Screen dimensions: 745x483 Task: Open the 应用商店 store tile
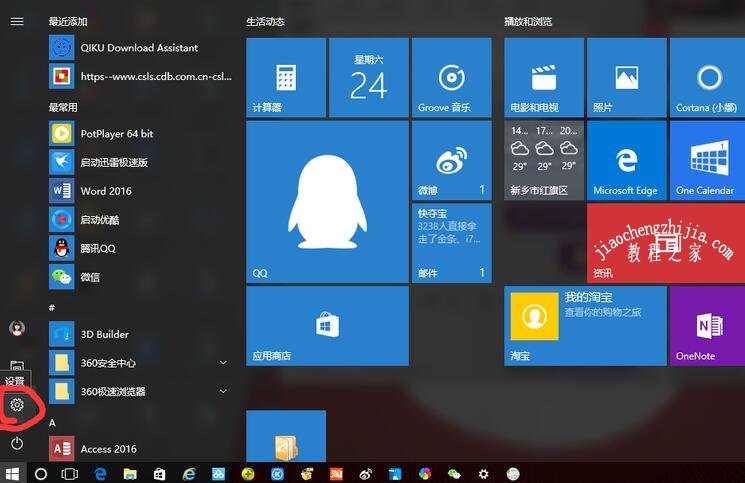327,326
